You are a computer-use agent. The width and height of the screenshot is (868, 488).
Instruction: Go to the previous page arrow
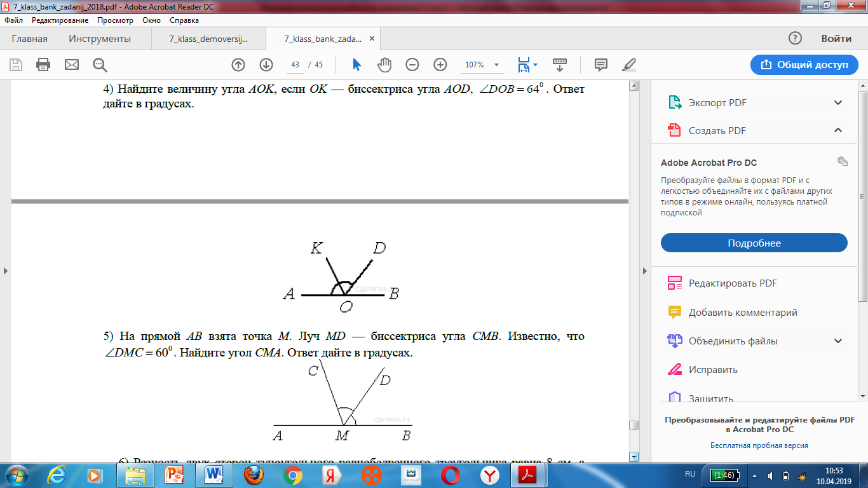tap(238, 65)
